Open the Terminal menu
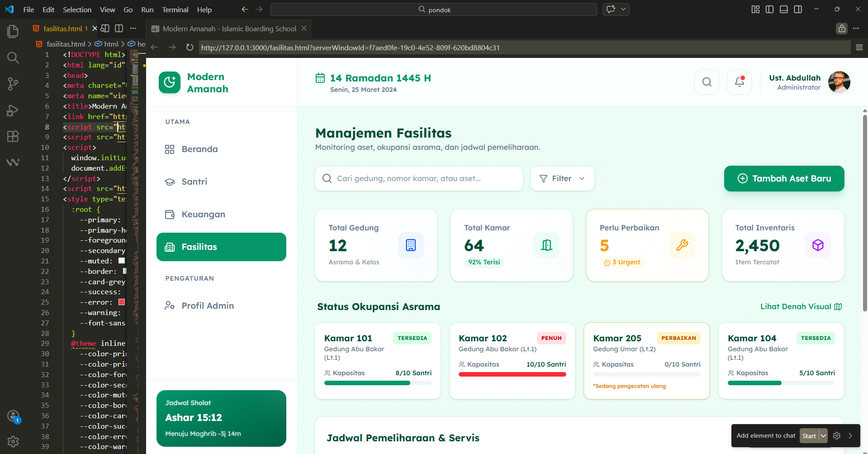Image resolution: width=868 pixels, height=454 pixels. (175, 10)
